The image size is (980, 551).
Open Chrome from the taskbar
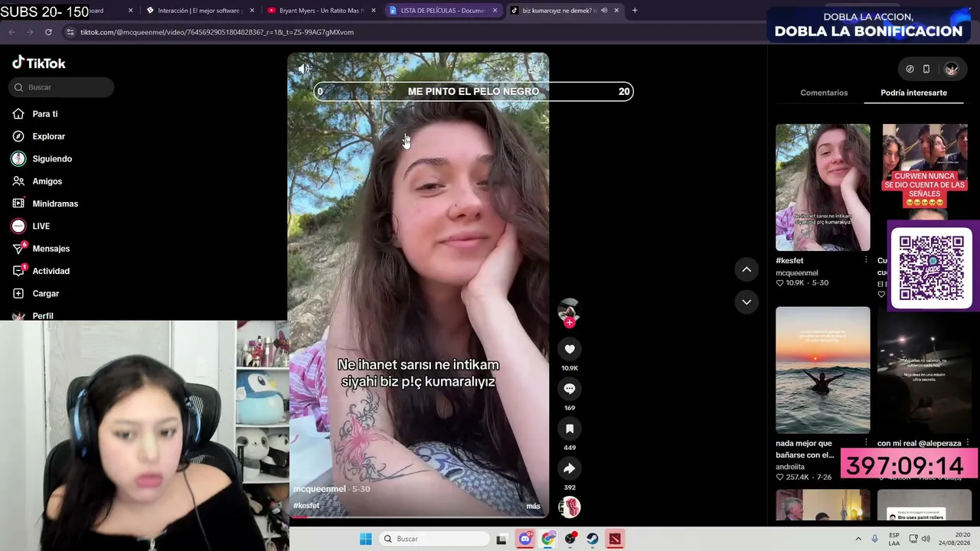tap(548, 539)
